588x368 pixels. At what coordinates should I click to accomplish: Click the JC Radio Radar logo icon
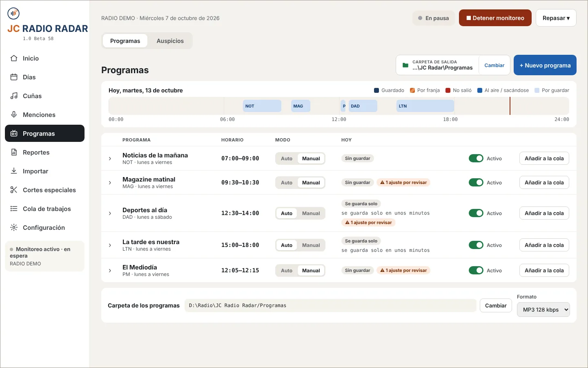click(13, 13)
